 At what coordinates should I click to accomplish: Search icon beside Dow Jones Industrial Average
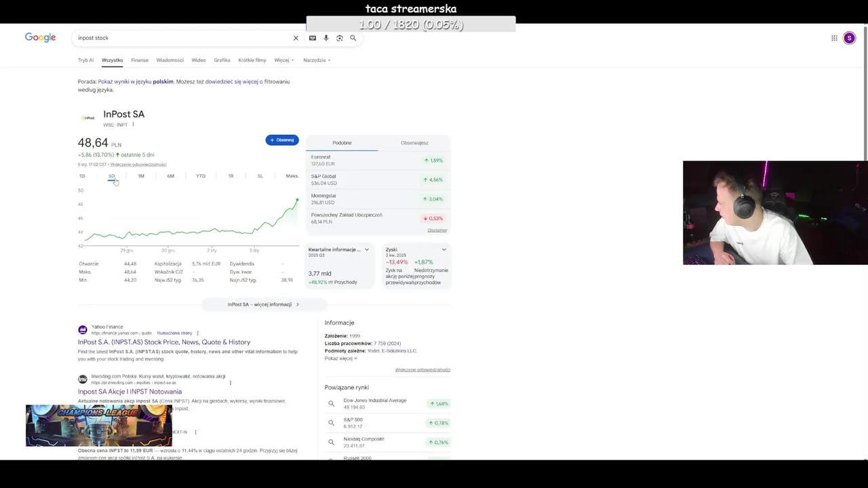[331, 404]
